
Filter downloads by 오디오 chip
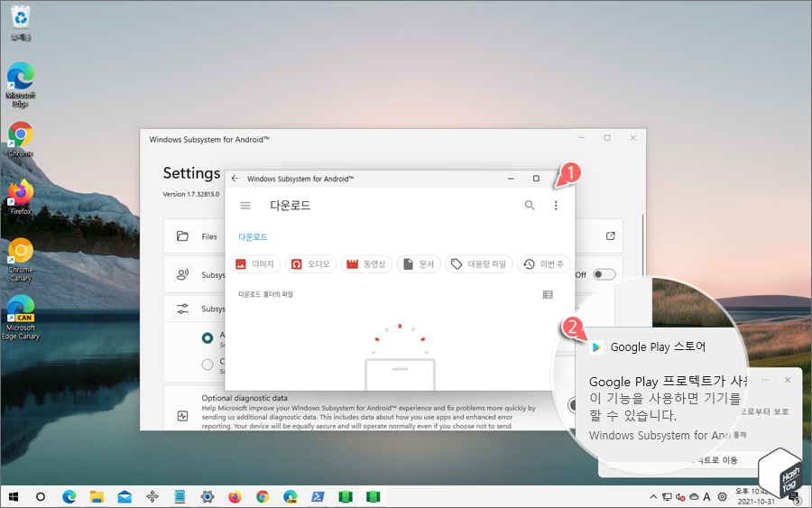[310, 264]
